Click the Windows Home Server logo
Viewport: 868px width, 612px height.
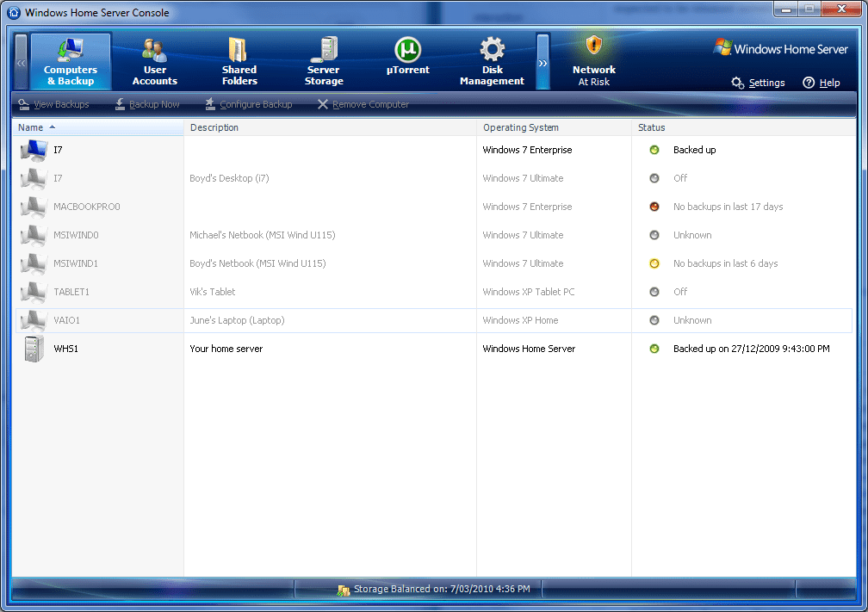pos(780,49)
